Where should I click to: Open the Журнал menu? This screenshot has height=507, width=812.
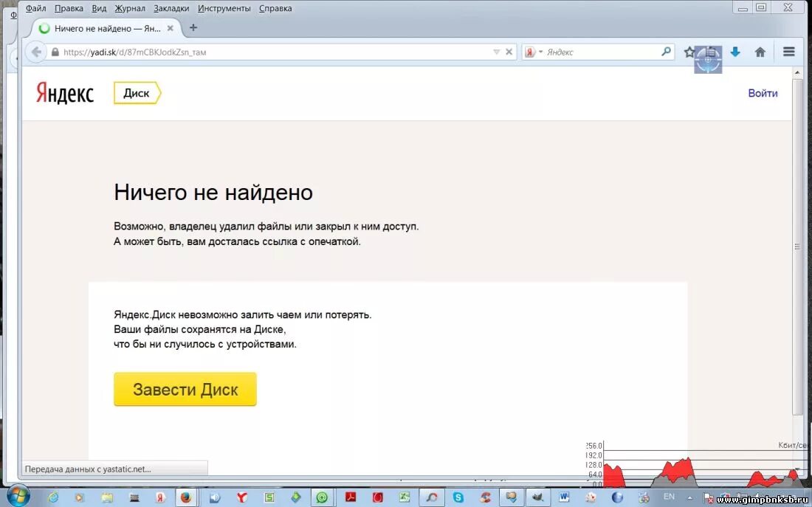(130, 8)
